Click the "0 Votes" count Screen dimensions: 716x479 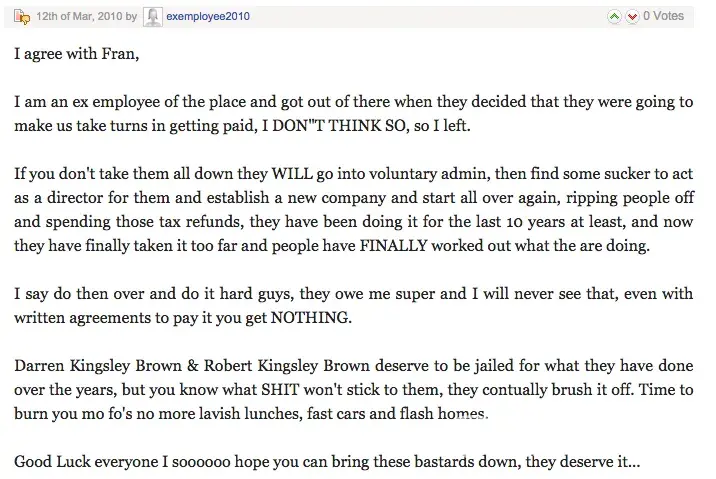click(x=664, y=16)
